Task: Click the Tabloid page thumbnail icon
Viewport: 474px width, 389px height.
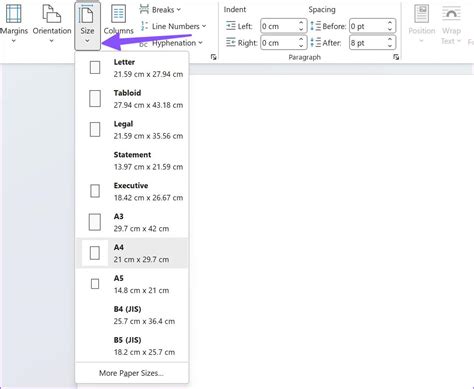Action: coord(95,99)
